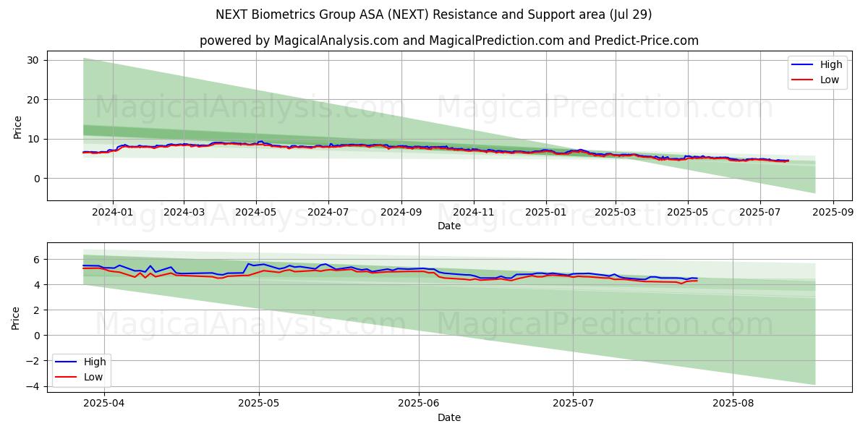Click the 'Price' axis label of bottom chart
868x434 pixels.
coord(17,318)
